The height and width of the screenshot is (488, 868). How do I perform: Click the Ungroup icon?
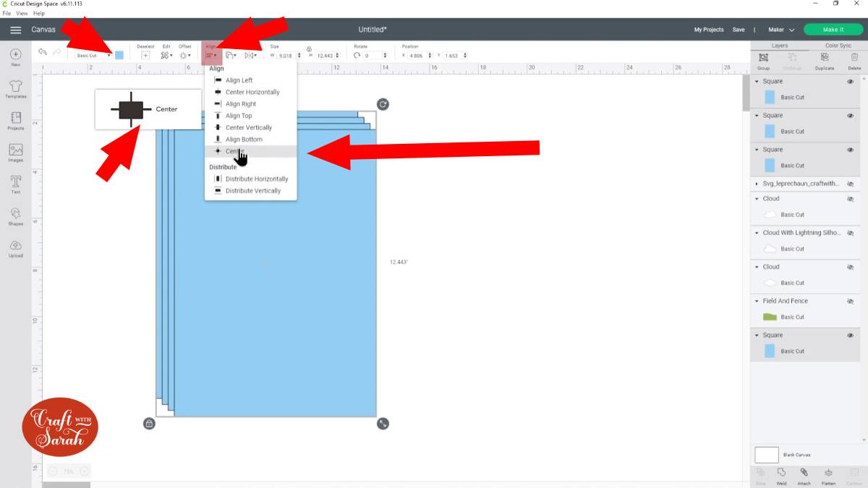tap(793, 60)
